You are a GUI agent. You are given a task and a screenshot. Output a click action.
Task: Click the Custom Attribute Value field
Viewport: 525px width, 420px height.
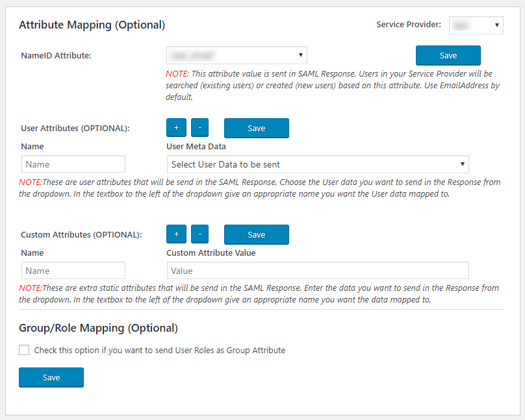[x=318, y=271]
